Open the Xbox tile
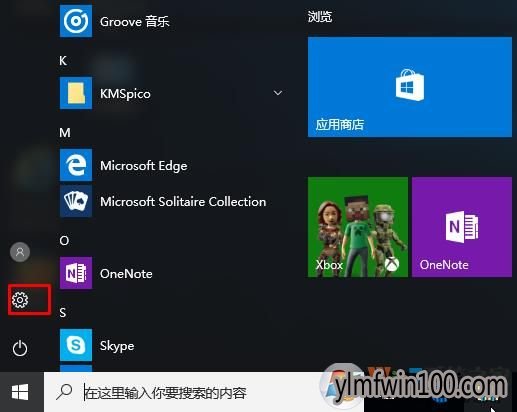This screenshot has height=412, width=517. [x=358, y=227]
